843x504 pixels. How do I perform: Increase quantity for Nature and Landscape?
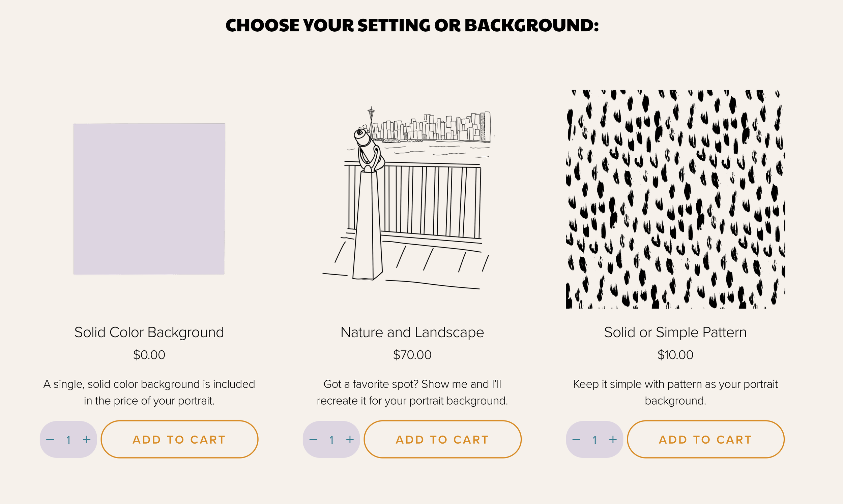pyautogui.click(x=350, y=439)
